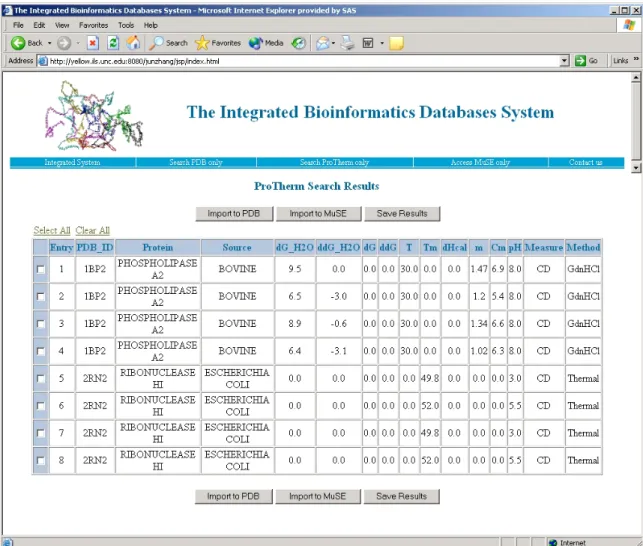Open the Forward button history dropdown arrow

(x=78, y=43)
